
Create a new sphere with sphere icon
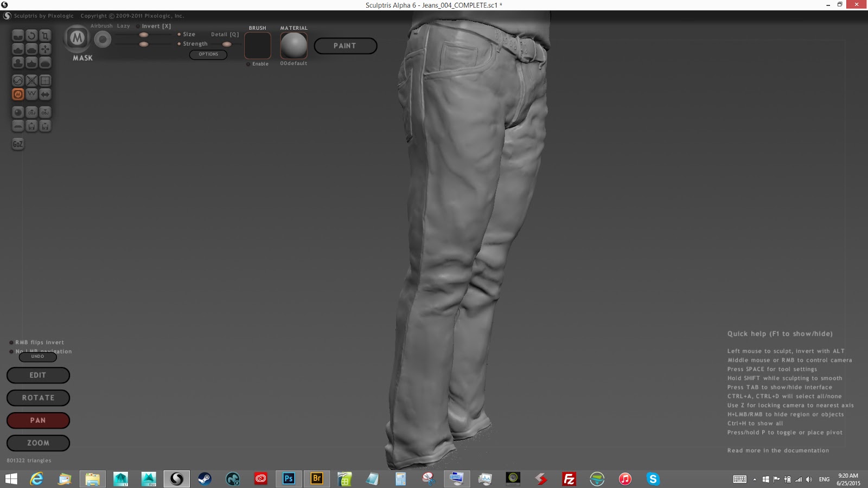18,112
